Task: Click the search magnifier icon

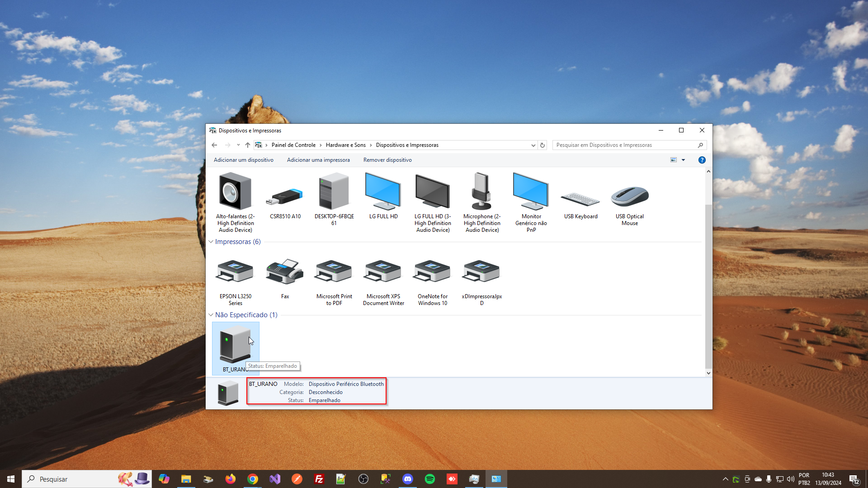Action: pos(700,145)
